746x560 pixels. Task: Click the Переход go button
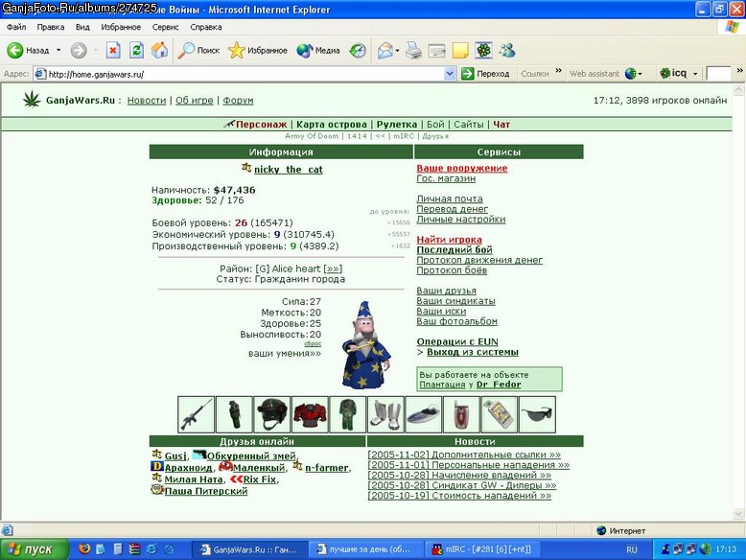pos(486,74)
